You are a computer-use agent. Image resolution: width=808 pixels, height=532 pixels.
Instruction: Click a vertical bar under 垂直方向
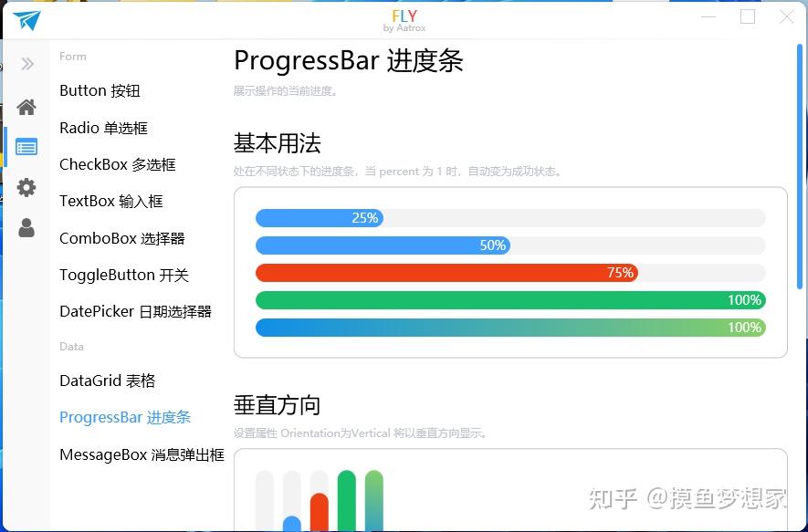[343, 497]
